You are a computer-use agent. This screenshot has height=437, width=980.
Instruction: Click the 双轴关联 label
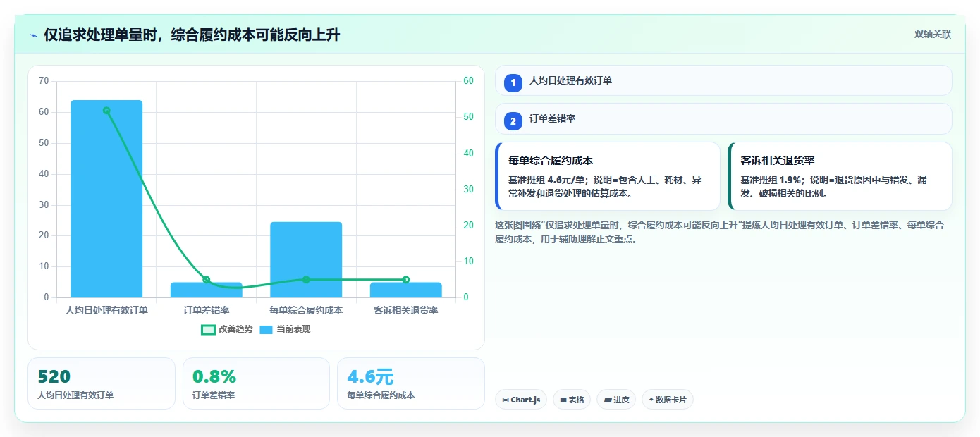[x=933, y=34]
